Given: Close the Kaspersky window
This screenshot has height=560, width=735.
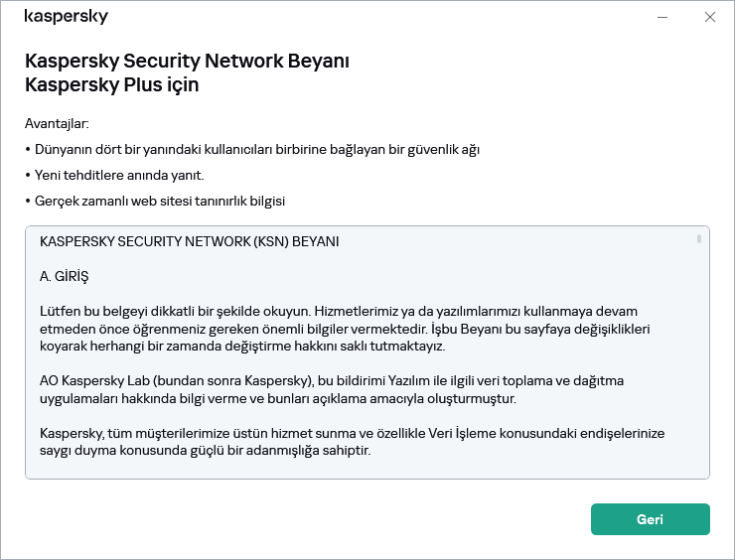Looking at the screenshot, I should point(709,17).
